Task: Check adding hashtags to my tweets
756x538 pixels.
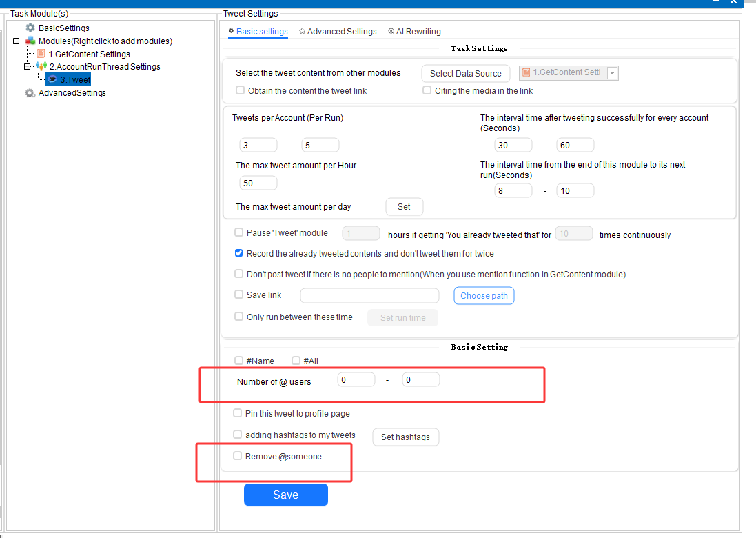Action: (x=237, y=435)
